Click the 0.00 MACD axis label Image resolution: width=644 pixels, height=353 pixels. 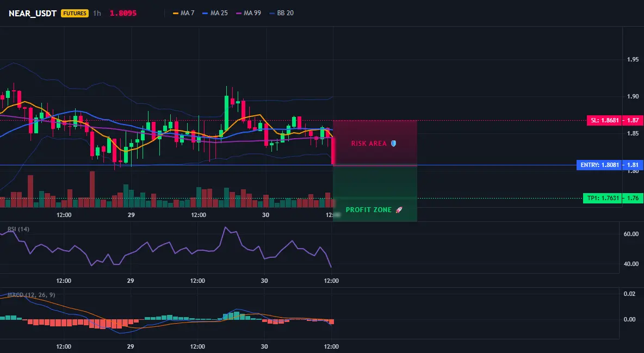pyautogui.click(x=629, y=319)
